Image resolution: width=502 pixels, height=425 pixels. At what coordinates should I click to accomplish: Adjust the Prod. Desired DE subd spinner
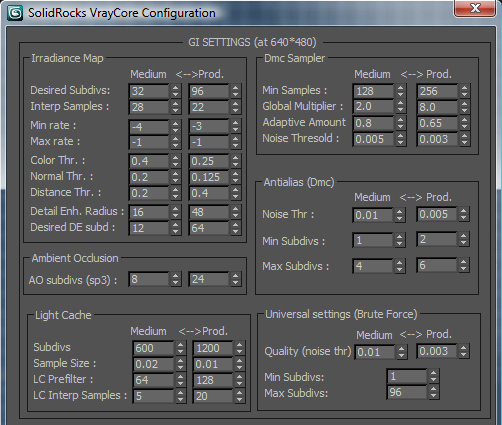pyautogui.click(x=235, y=228)
